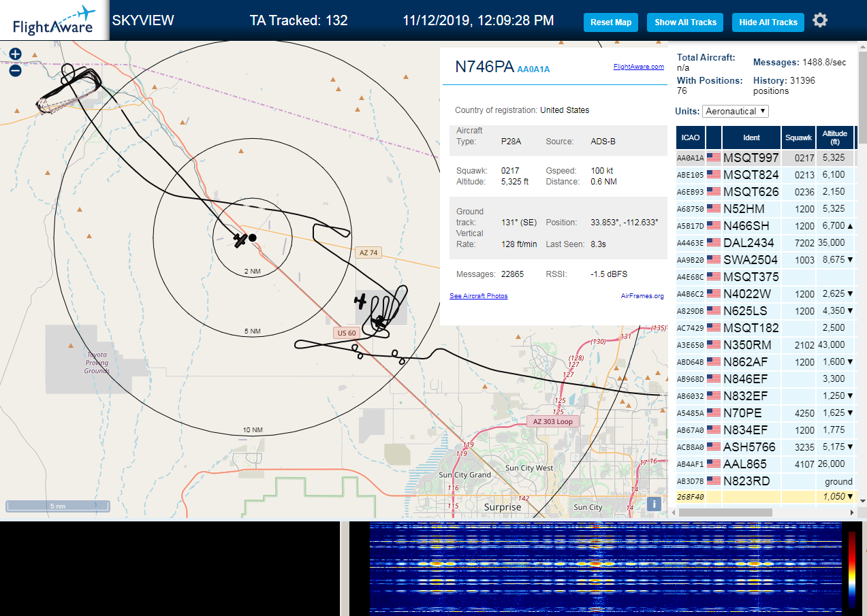Screen dimensions: 867x616
Task: Open settings gear icon
Action: [820, 20]
